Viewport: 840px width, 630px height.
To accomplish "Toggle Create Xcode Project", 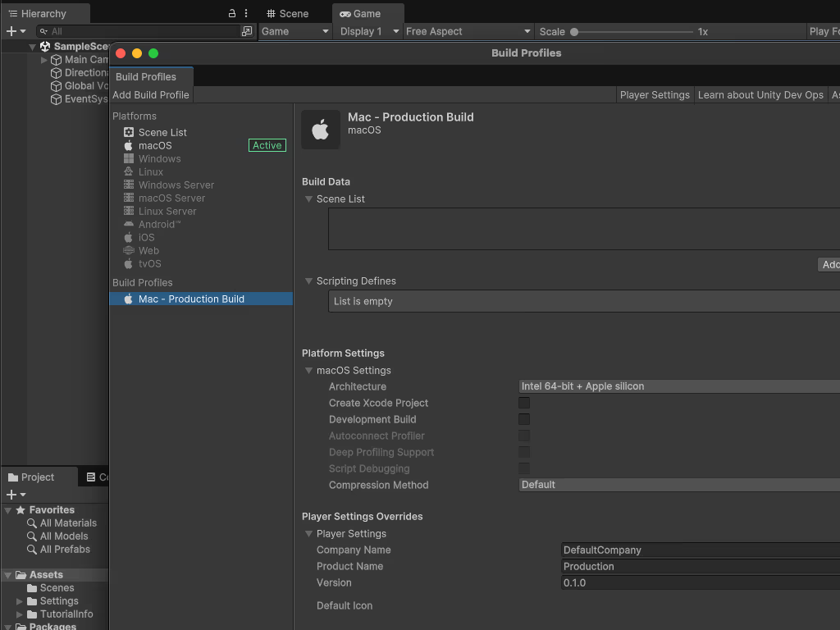I will point(524,403).
